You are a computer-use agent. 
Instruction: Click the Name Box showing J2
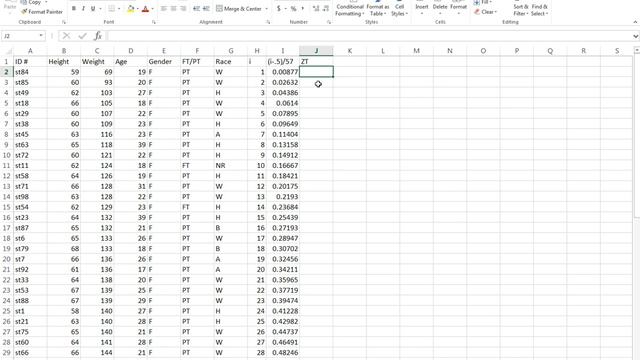20,36
